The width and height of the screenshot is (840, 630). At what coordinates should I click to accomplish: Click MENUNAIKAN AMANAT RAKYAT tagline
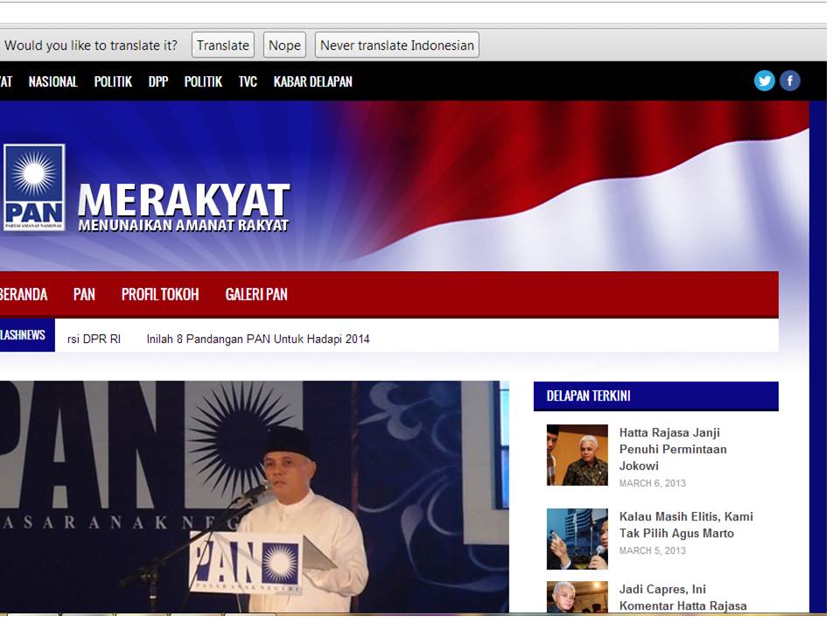tap(183, 225)
